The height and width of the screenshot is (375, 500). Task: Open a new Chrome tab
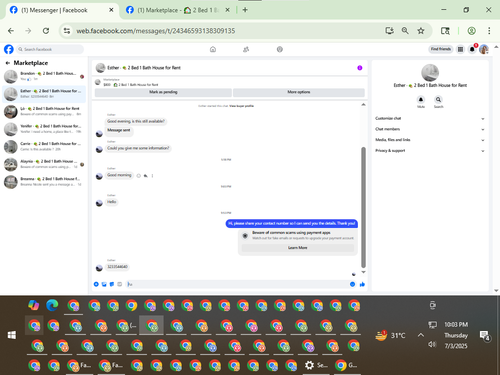[x=245, y=10]
